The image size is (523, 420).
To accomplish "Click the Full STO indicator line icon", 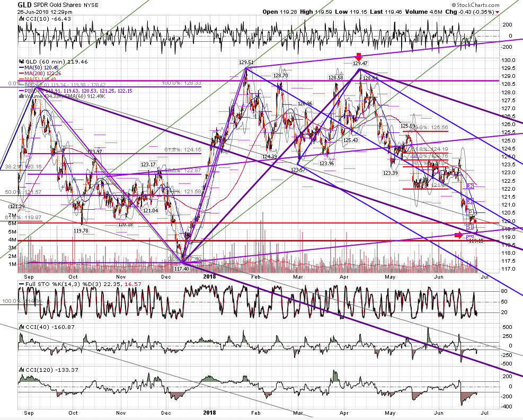I will point(22,284).
